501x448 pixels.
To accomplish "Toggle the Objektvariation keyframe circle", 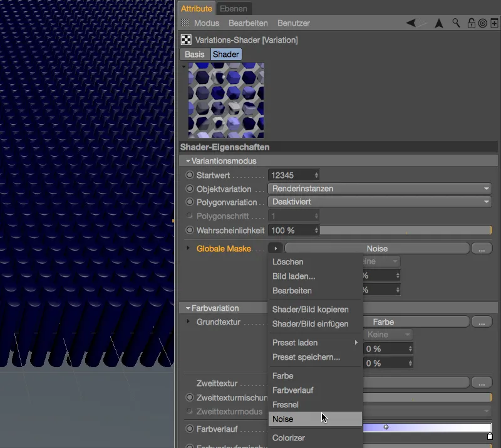I will (190, 189).
